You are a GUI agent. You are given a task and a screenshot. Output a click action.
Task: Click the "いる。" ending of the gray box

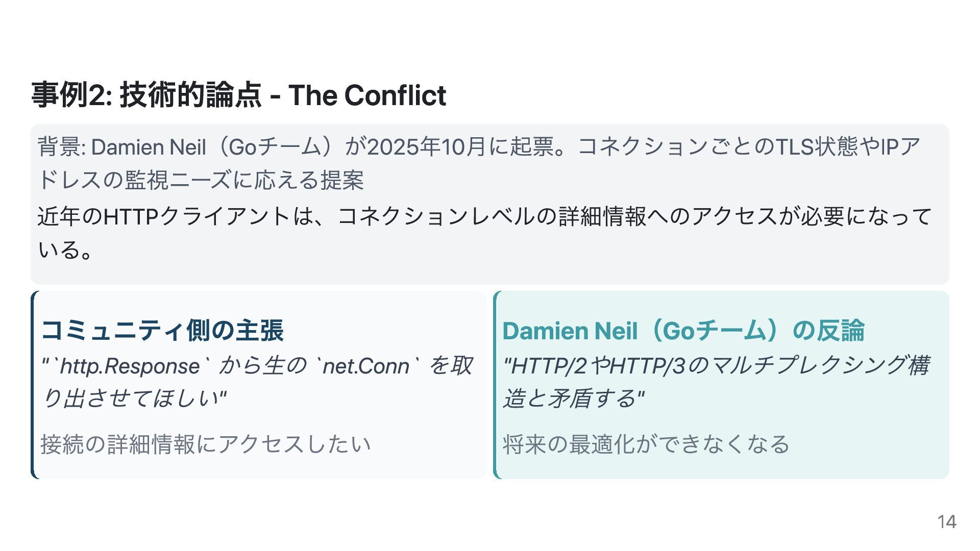pos(65,250)
